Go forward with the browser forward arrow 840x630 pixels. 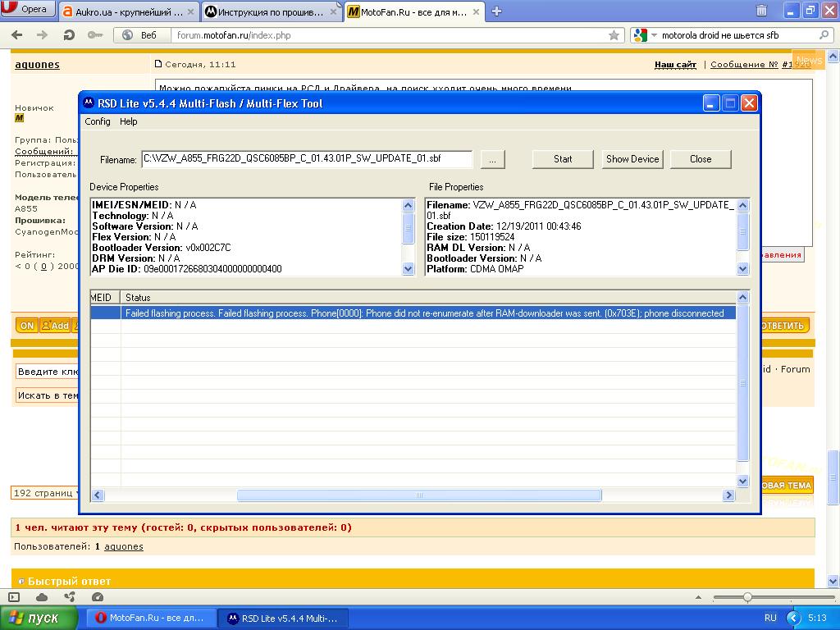click(x=42, y=34)
